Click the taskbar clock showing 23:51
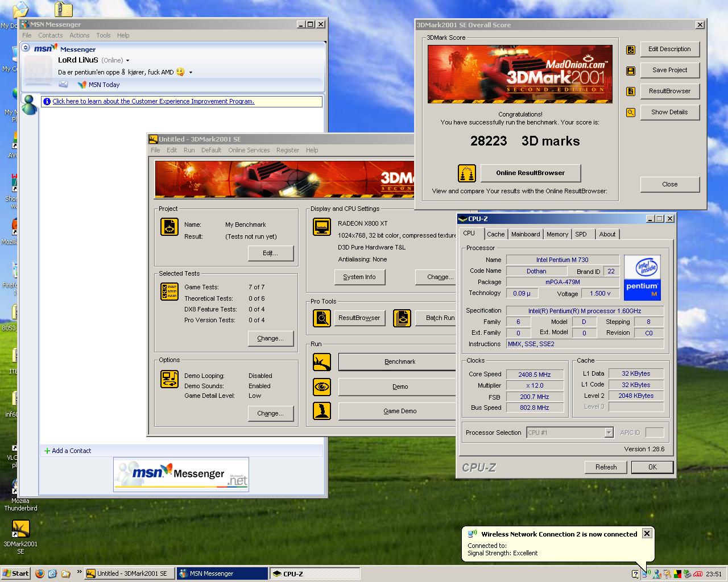Screen dimensions: 728x582 714,574
